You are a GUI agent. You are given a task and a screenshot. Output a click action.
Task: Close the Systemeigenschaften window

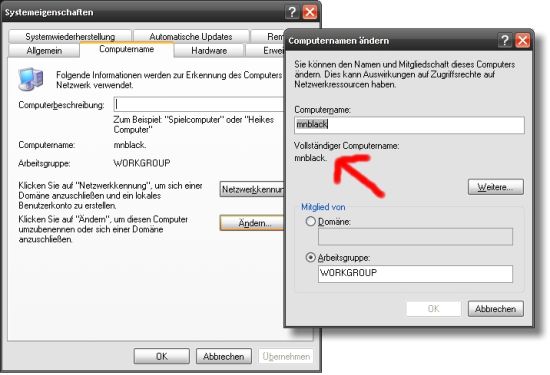click(310, 12)
